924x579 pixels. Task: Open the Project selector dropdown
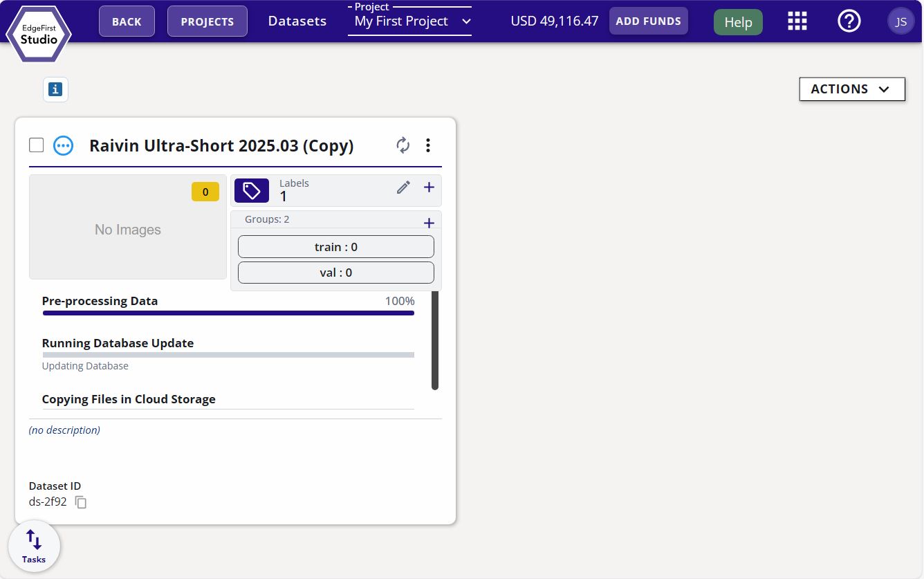pyautogui.click(x=410, y=21)
